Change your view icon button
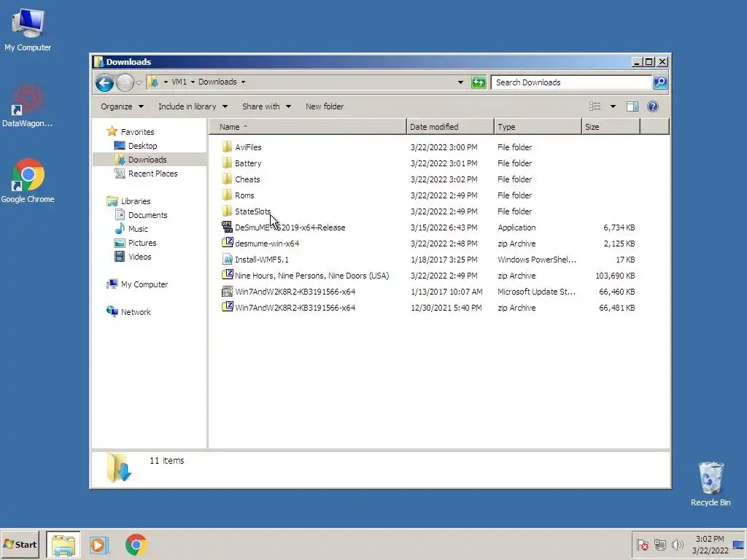 click(x=595, y=106)
